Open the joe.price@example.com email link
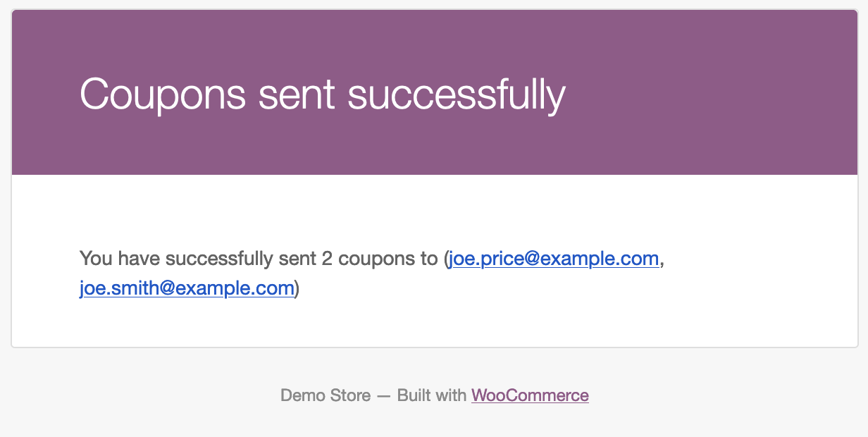868x437 pixels. point(554,259)
